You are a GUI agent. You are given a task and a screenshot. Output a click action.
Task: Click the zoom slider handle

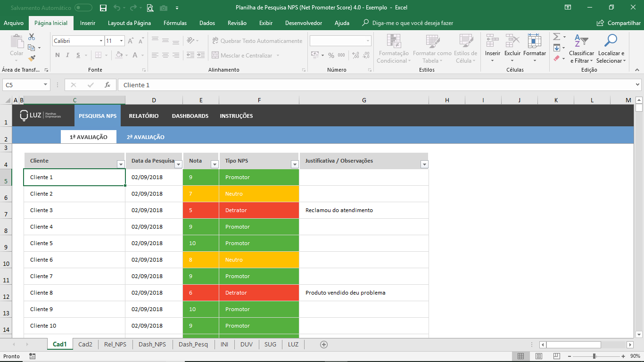coord(594,356)
